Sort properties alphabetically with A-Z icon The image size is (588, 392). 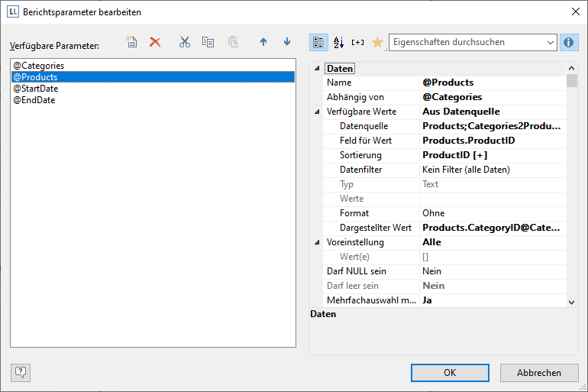tap(339, 42)
